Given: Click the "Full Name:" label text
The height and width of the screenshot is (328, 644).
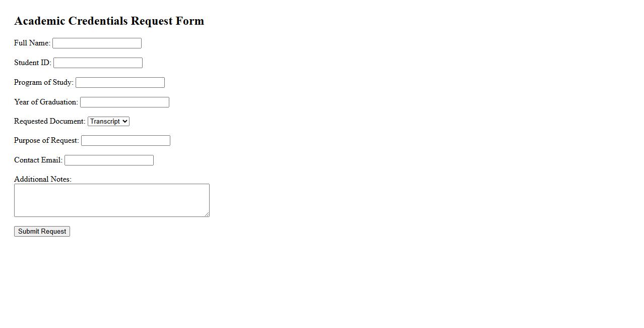Looking at the screenshot, I should pos(32,43).
